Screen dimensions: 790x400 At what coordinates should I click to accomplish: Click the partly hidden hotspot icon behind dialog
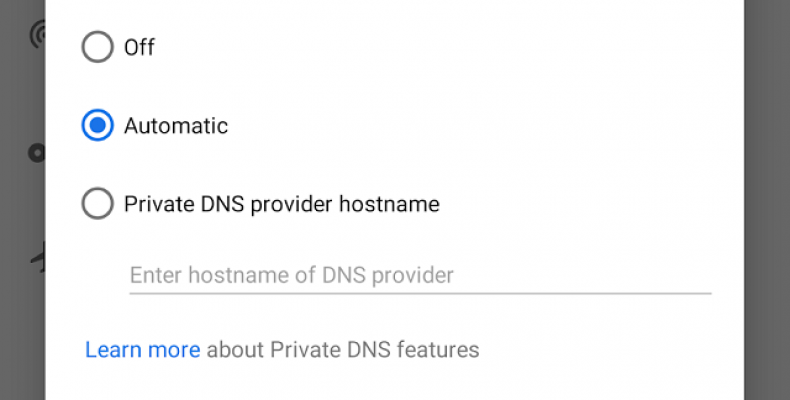pos(38,34)
